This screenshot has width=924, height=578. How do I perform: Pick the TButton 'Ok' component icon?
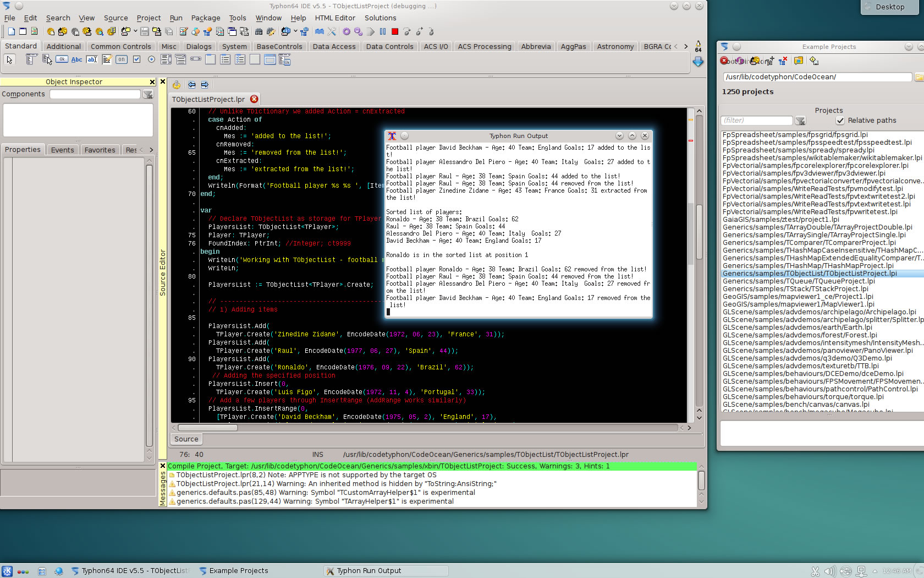click(62, 59)
